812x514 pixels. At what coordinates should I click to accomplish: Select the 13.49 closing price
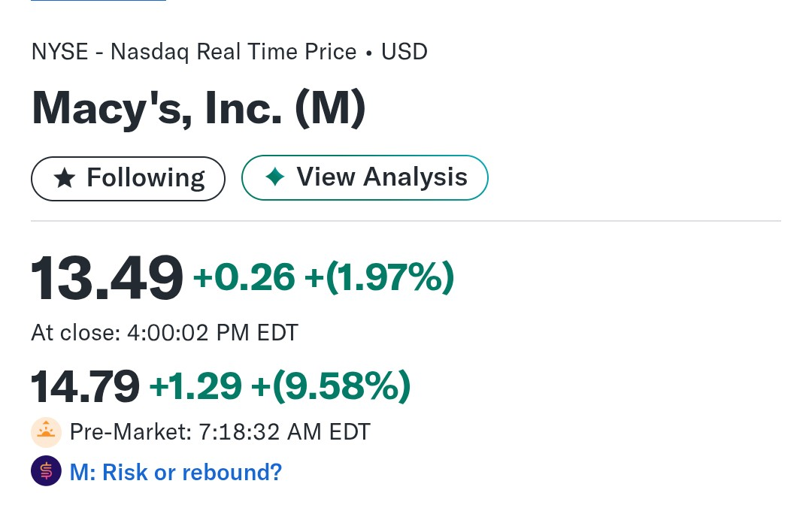tap(107, 279)
